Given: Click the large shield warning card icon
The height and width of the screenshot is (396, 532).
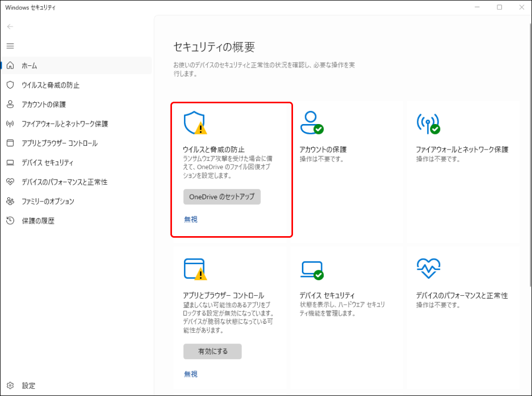Looking at the screenshot, I should click(x=195, y=122).
